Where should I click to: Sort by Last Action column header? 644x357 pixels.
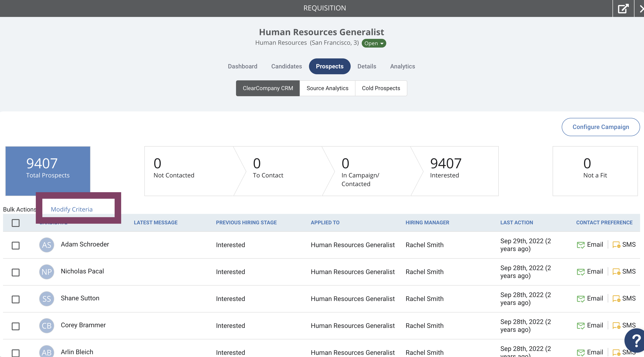(517, 223)
